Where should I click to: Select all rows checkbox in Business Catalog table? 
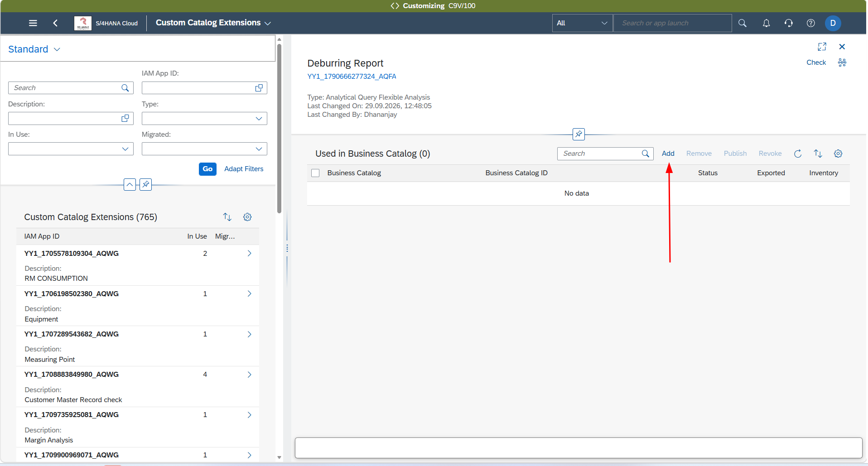pyautogui.click(x=315, y=173)
